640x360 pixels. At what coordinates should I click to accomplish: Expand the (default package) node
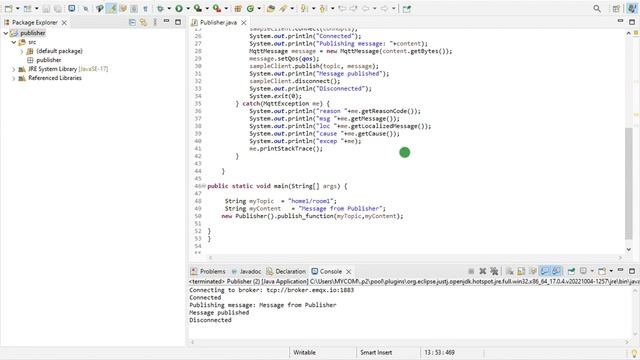22,51
